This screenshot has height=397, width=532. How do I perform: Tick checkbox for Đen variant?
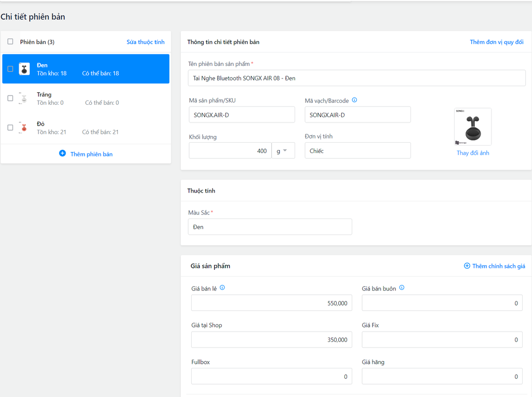click(x=10, y=69)
